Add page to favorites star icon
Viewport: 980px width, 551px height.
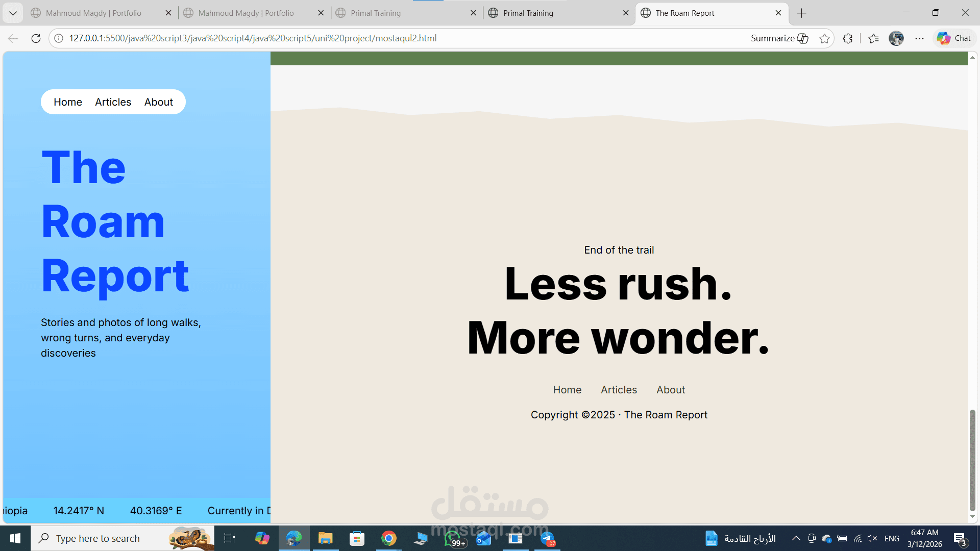(824, 38)
